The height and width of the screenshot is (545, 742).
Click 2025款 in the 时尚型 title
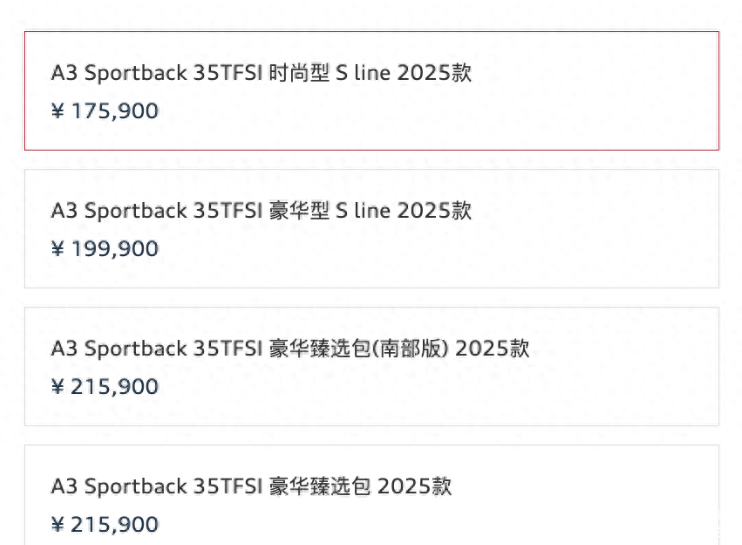click(x=434, y=73)
